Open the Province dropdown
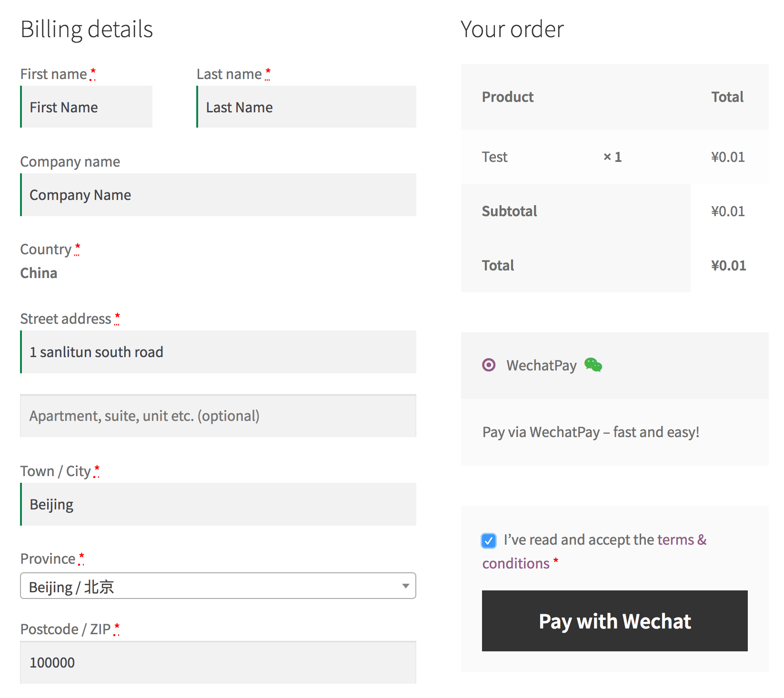Image resolution: width=784 pixels, height=698 pixels. point(218,586)
